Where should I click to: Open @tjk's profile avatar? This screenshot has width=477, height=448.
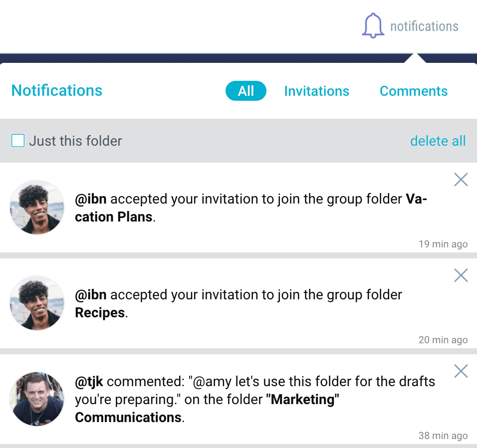37,399
